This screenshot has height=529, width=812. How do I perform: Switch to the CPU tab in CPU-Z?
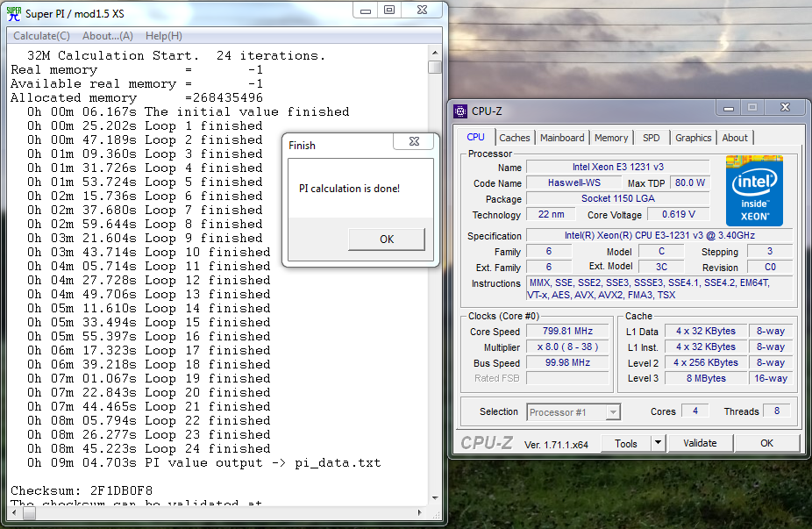476,138
